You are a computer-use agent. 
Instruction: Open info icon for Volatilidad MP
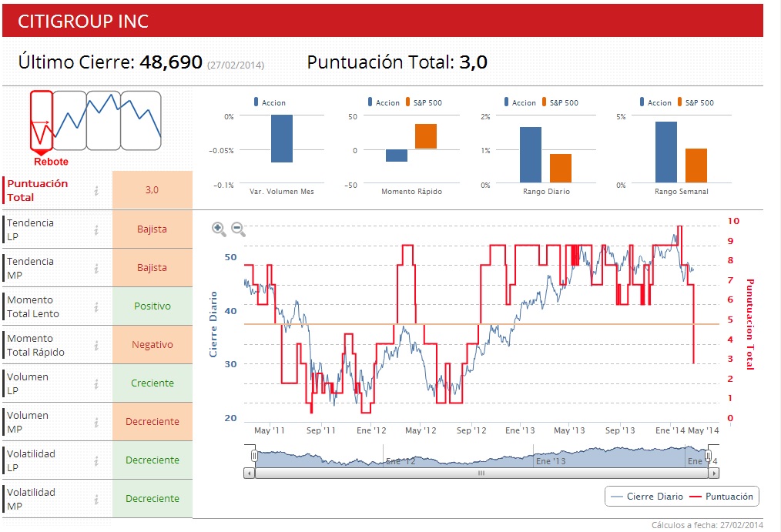tap(96, 499)
